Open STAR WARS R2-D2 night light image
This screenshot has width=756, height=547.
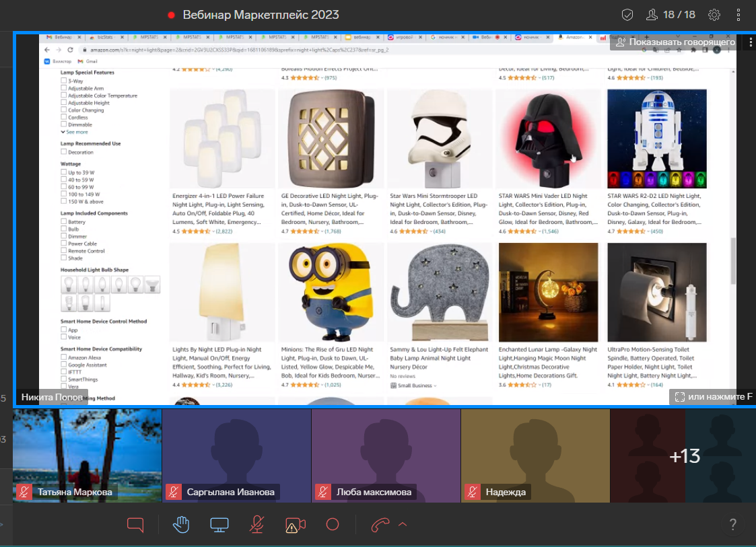pyautogui.click(x=656, y=139)
